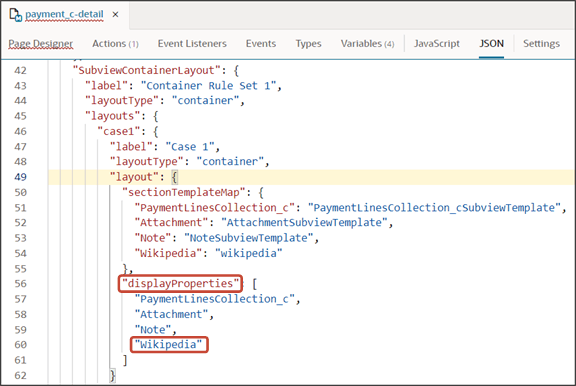Click "Attachment" entry on line 58
The width and height of the screenshot is (576, 386).
(x=171, y=314)
